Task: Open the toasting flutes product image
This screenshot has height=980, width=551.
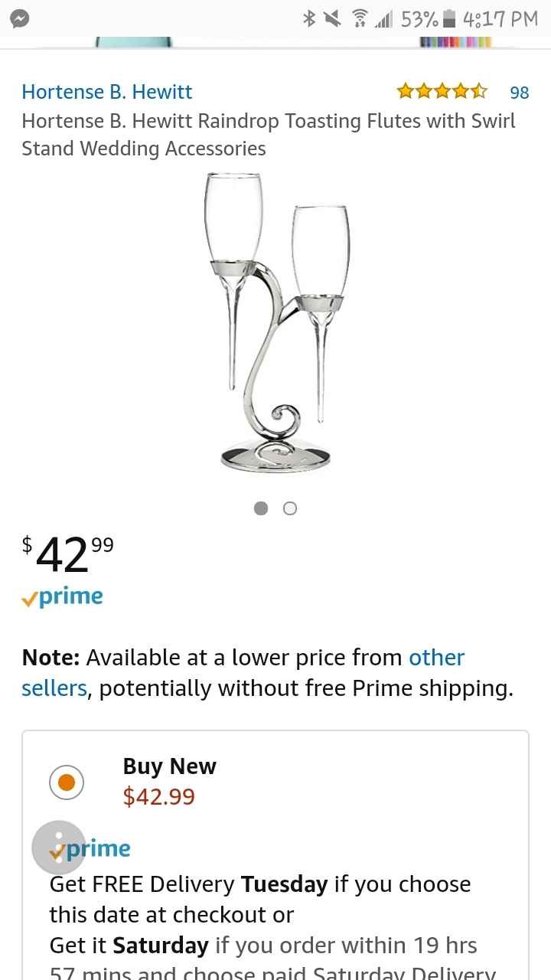Action: tap(275, 322)
